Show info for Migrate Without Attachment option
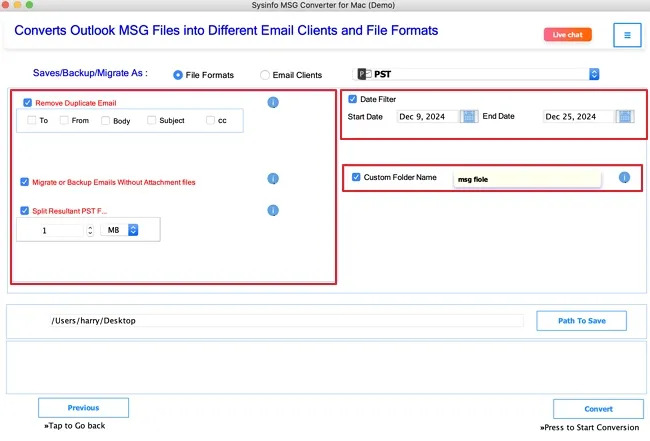This screenshot has height=441, width=650. (273, 179)
